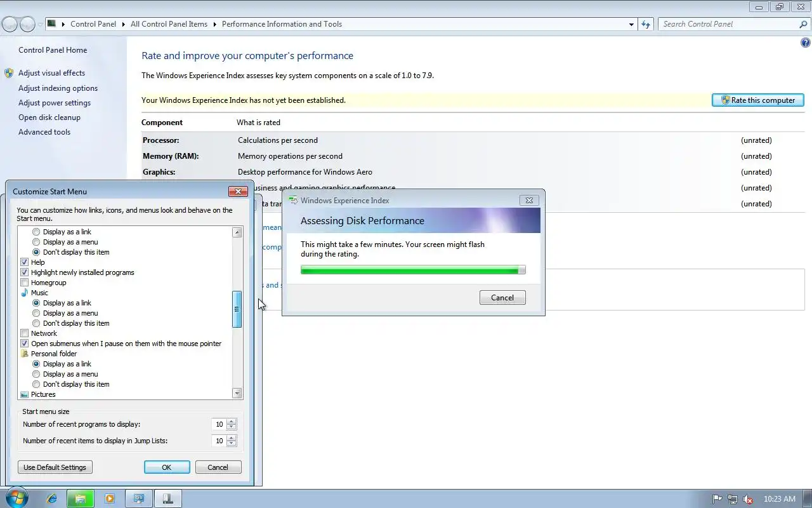Viewport: 812px width, 508px height.
Task: Refresh the Control Panel address bar
Action: coord(646,24)
